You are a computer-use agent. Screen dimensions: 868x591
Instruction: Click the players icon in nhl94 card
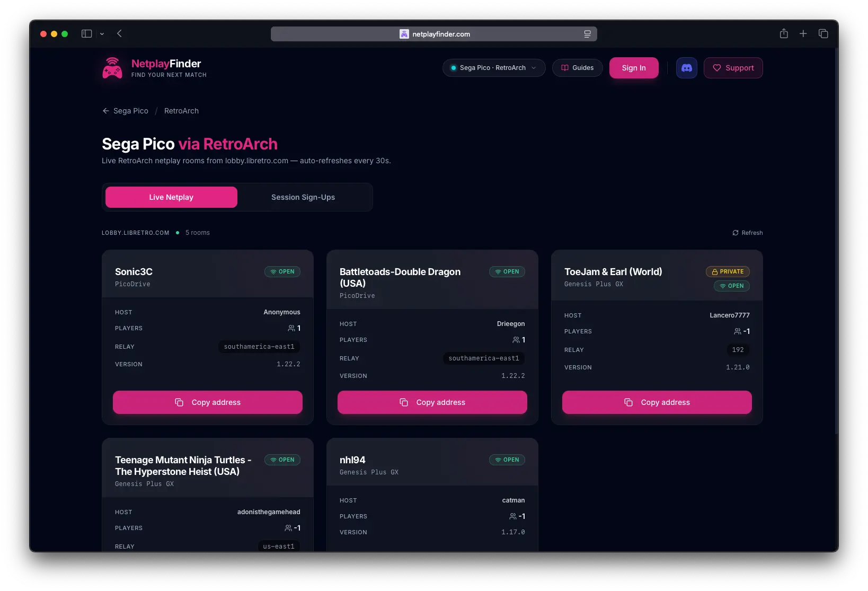click(513, 516)
